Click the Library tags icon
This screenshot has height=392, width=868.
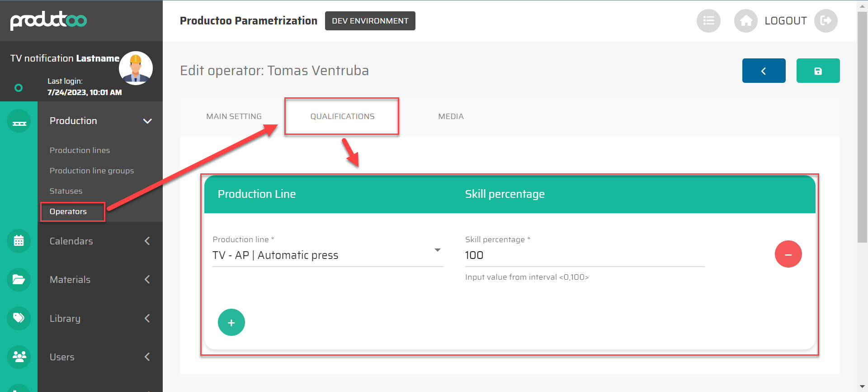(x=19, y=318)
